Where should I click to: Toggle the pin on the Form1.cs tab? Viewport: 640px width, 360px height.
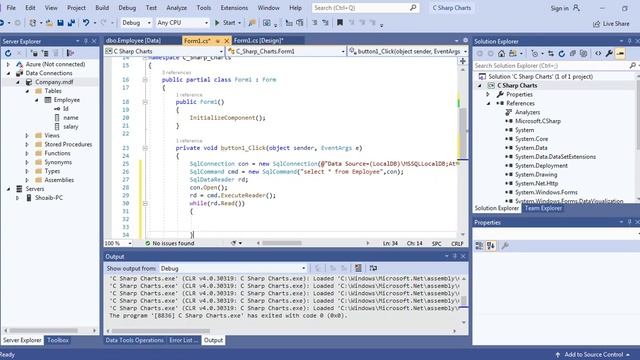coord(218,41)
